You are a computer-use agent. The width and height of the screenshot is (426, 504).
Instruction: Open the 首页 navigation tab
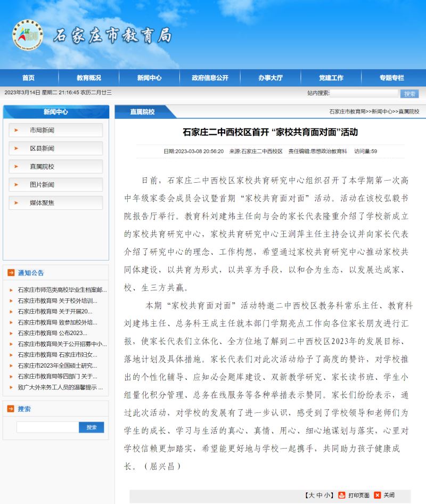click(x=28, y=78)
